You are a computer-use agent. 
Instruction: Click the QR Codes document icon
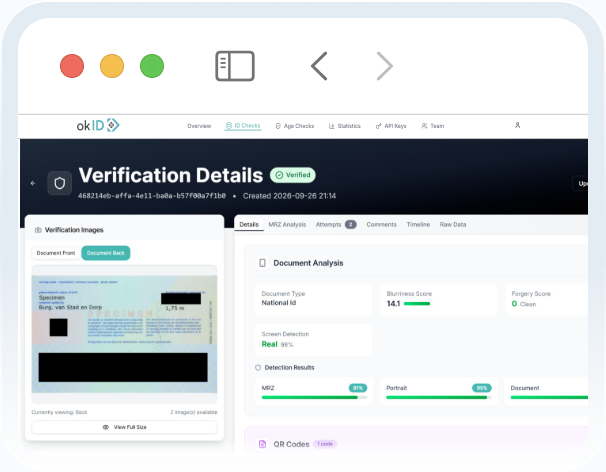click(262, 444)
